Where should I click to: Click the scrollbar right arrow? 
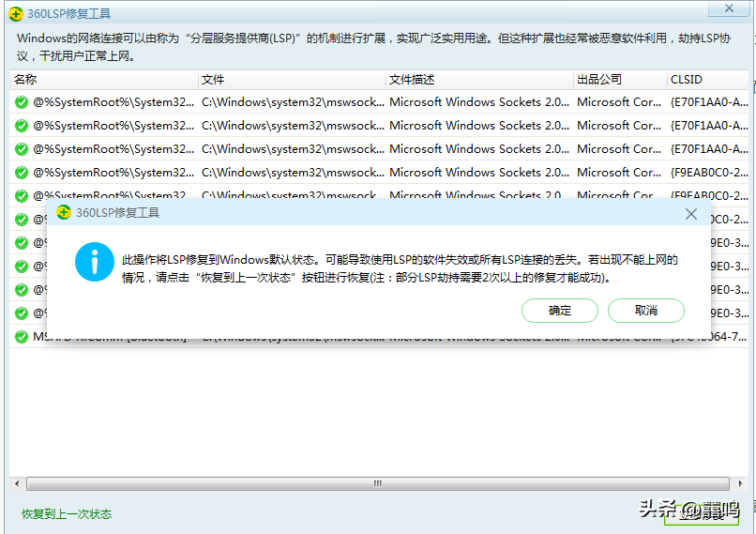pos(740,483)
